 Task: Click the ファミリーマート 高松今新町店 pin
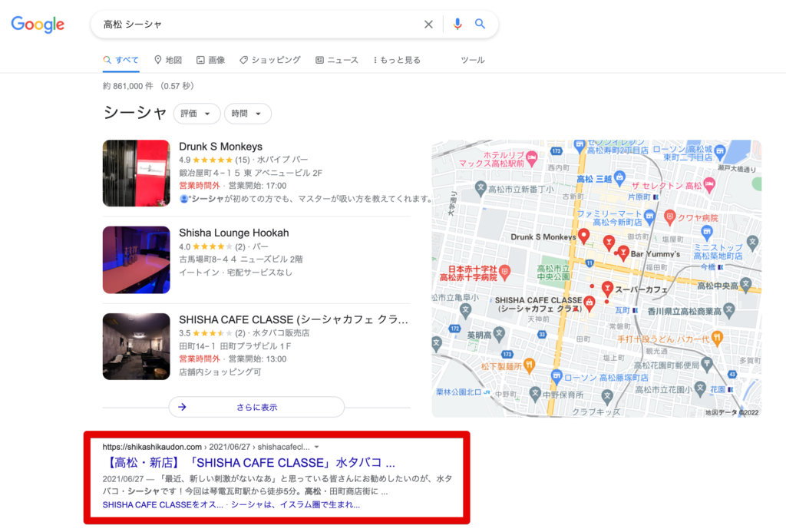[x=649, y=216]
